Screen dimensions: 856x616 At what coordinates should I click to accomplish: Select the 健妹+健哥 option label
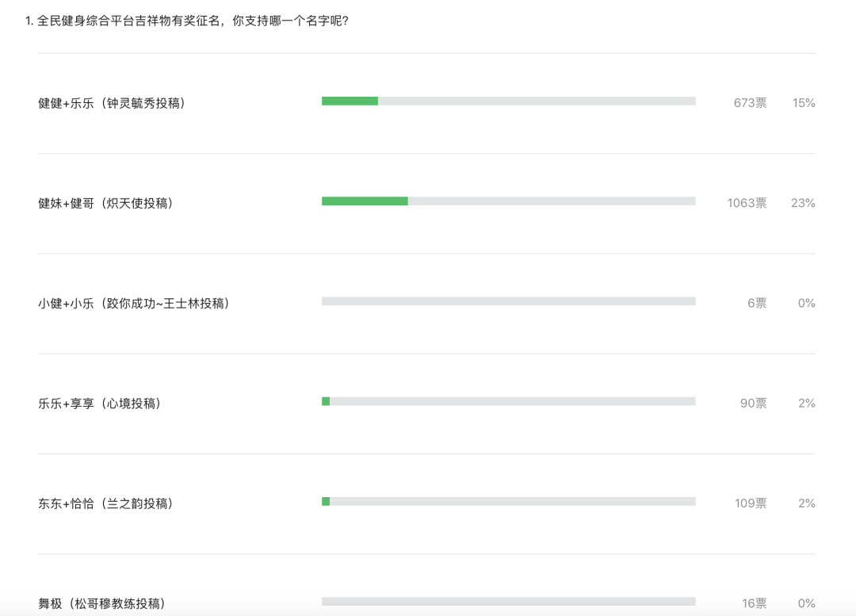click(105, 203)
